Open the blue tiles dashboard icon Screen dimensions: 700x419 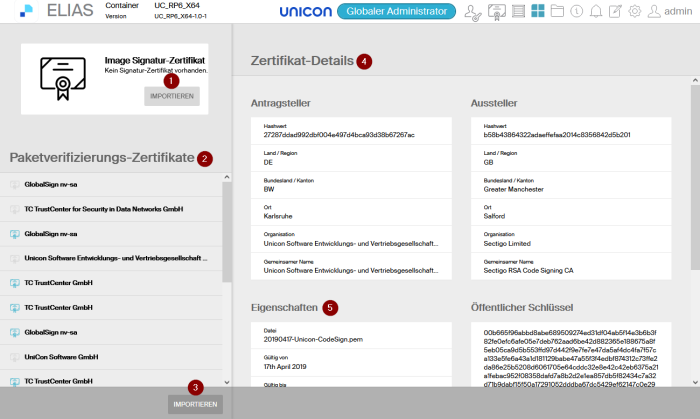click(538, 11)
